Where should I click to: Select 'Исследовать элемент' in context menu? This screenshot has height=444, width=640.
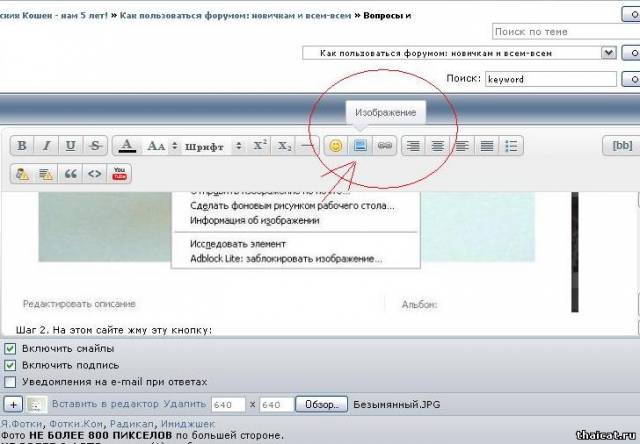(x=238, y=244)
